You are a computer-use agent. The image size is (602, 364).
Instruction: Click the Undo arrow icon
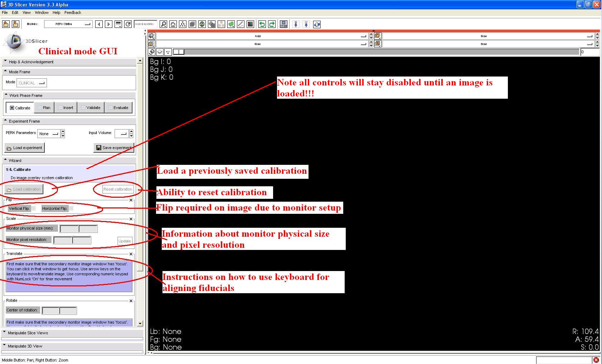click(262, 24)
